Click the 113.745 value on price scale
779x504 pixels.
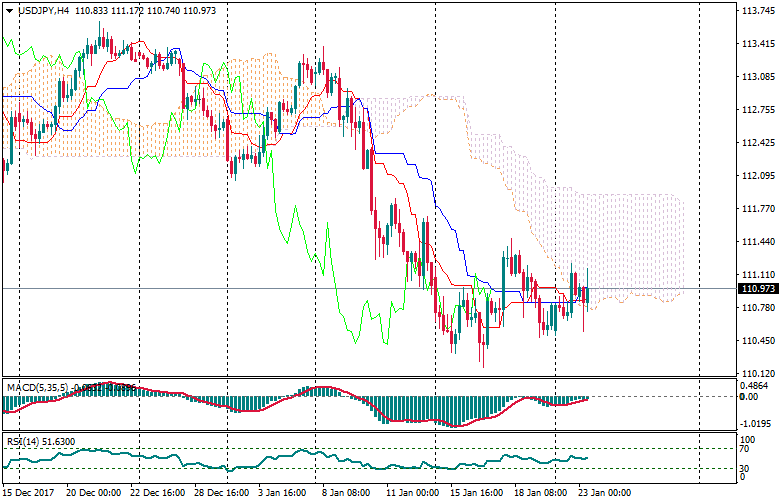pyautogui.click(x=756, y=11)
